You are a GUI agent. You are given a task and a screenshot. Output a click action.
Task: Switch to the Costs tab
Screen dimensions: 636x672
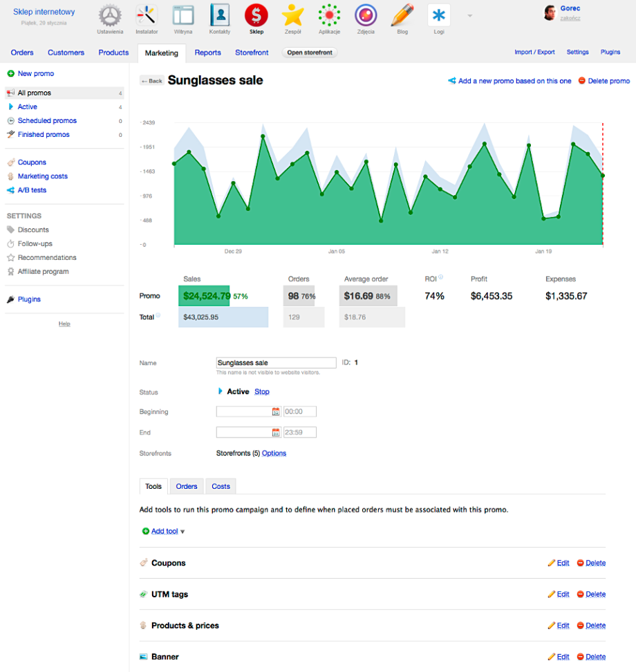point(221,487)
